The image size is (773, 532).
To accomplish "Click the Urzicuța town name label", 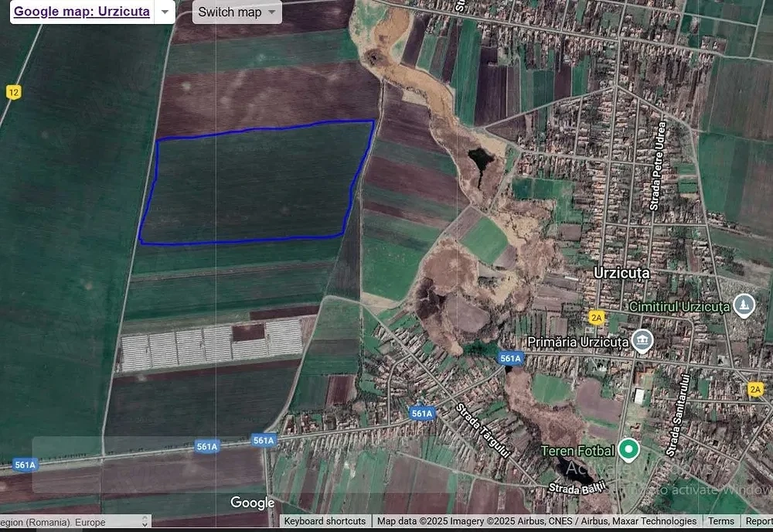I will [621, 273].
